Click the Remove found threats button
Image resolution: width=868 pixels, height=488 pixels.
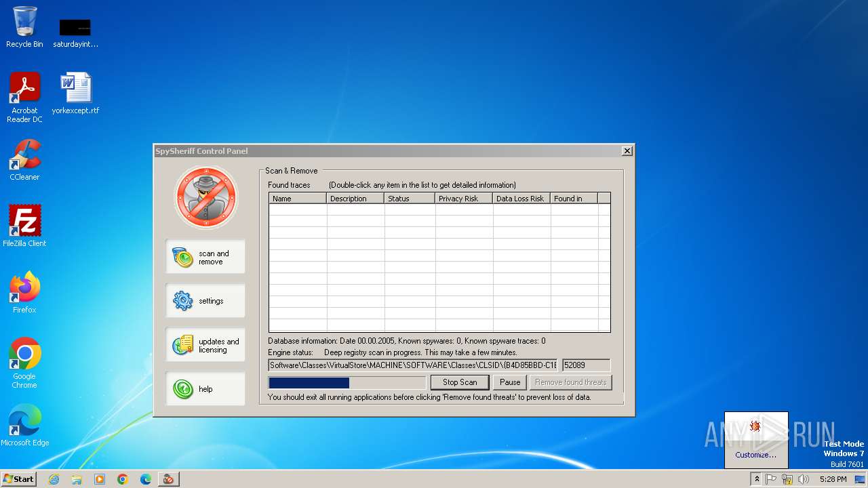pos(570,382)
